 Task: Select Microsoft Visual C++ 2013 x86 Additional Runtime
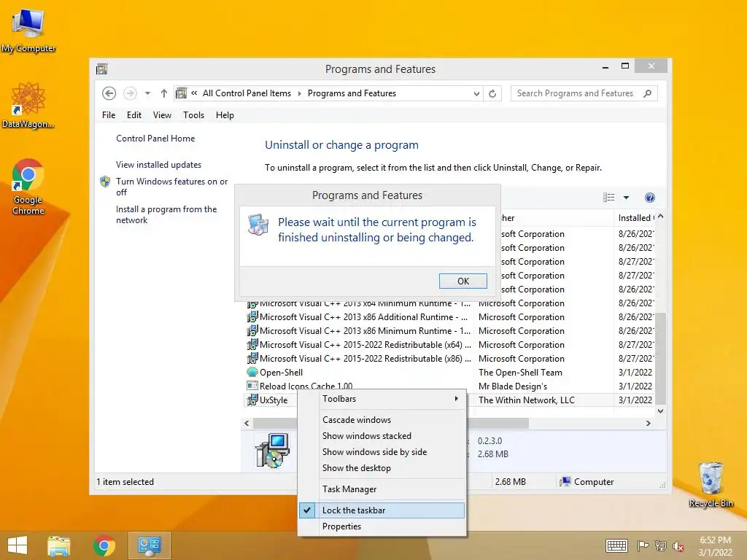(449, 317)
